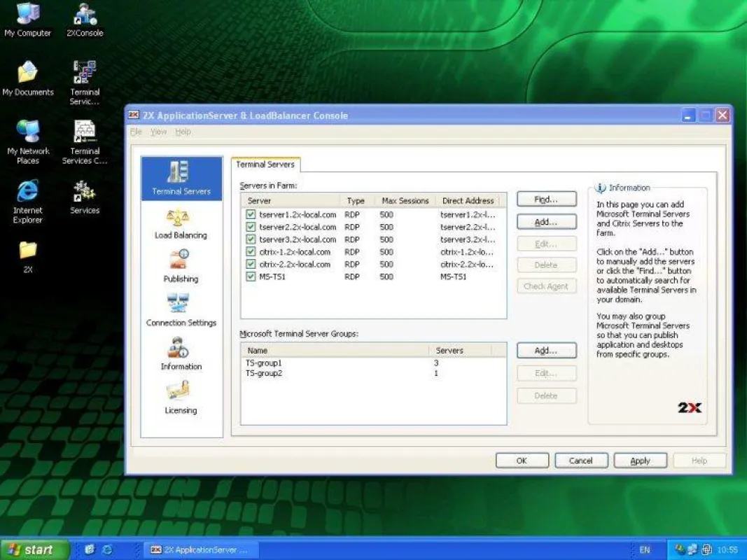Click the tray icon next to the clock
Image resolution: width=747 pixels, height=560 pixels.
[x=707, y=549]
